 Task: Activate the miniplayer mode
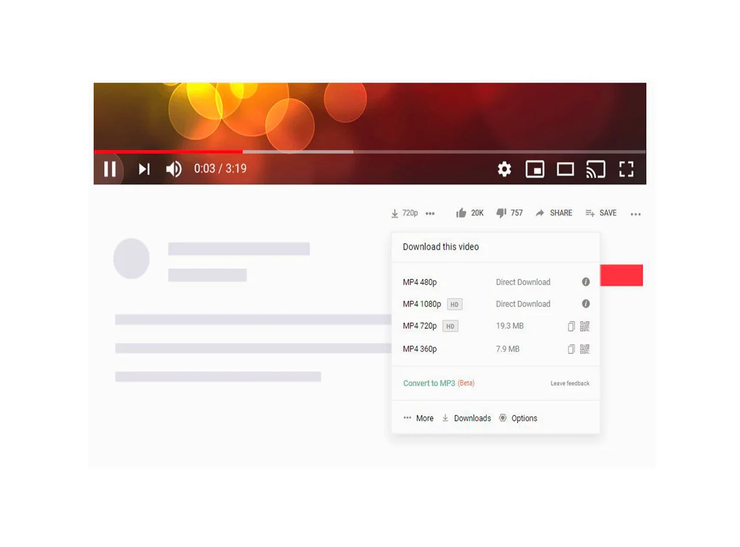point(535,169)
